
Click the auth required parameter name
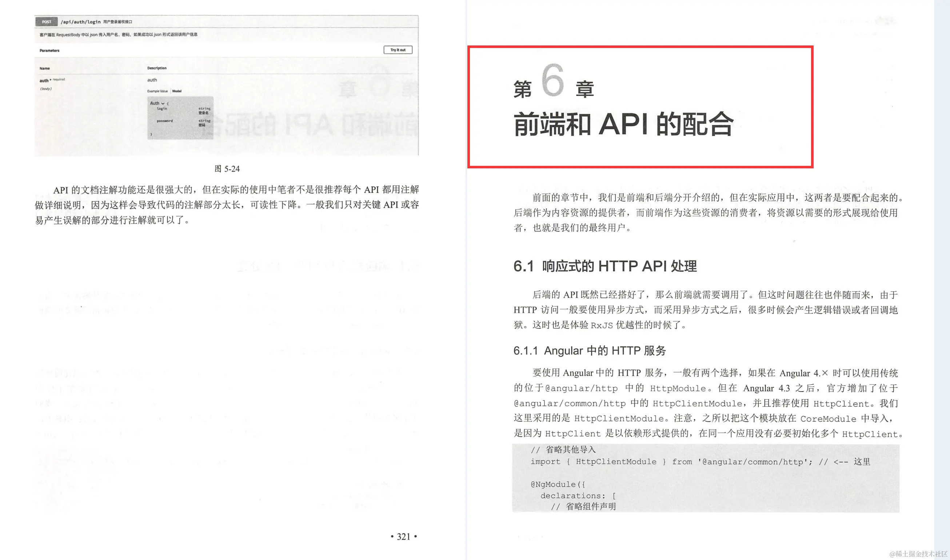click(x=44, y=80)
